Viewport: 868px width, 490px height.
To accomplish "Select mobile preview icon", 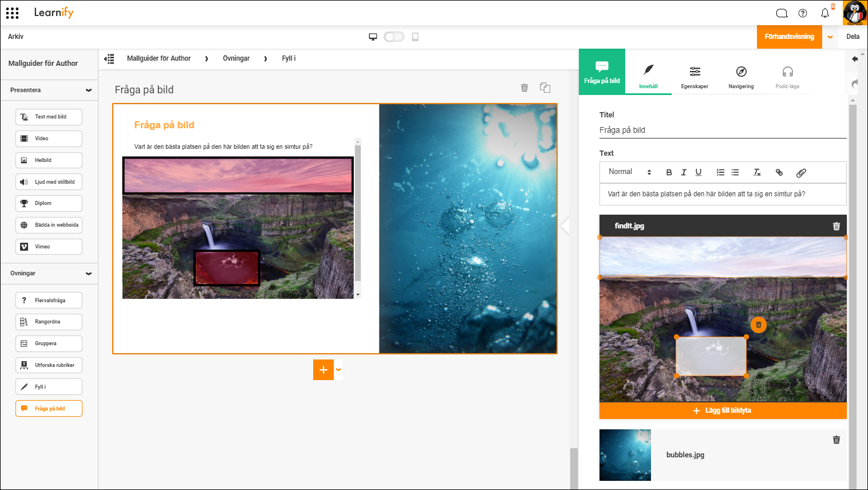I will pos(415,37).
